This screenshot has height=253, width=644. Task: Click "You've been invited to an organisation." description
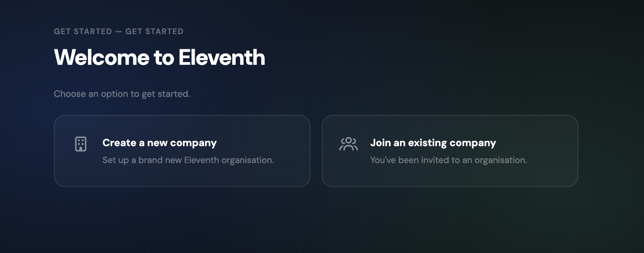pos(449,160)
